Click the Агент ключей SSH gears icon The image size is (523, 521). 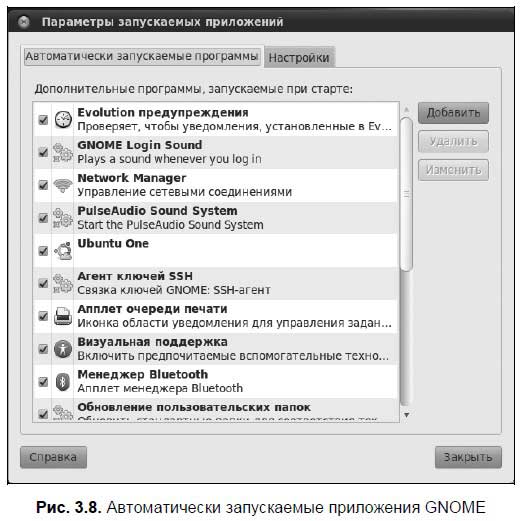pyautogui.click(x=63, y=284)
